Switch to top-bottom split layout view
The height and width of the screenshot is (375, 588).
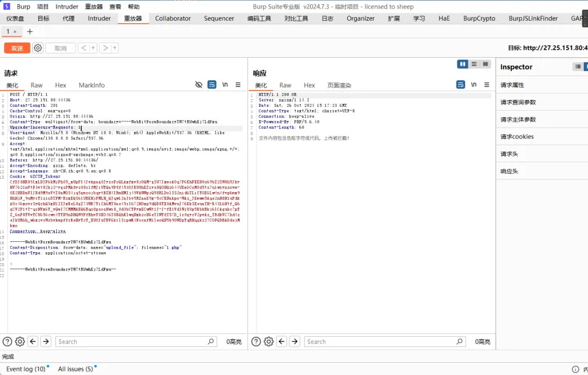click(x=474, y=64)
